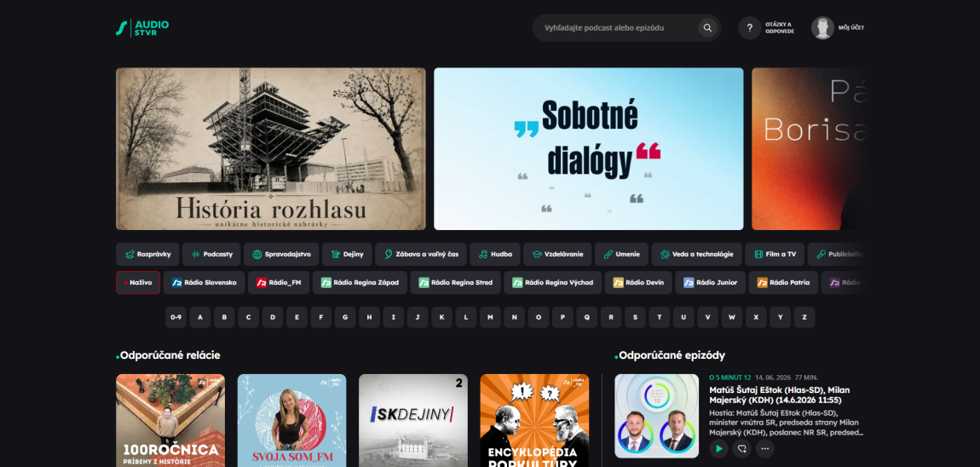Filter shows by letter H
This screenshot has width=980, height=467.
click(x=369, y=317)
